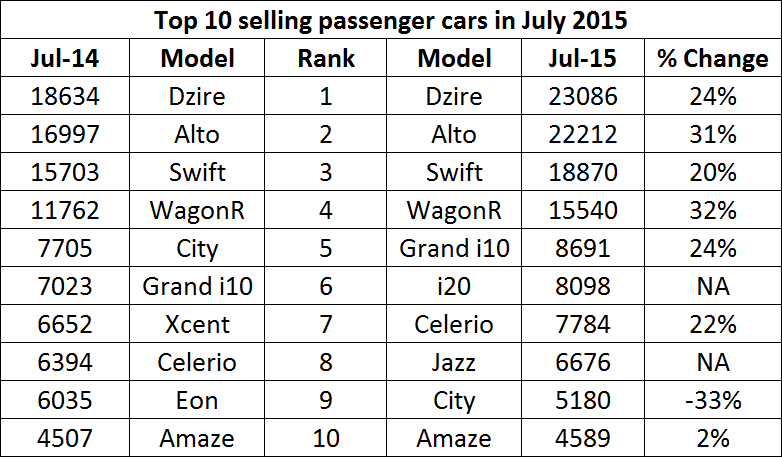This screenshot has height=457, width=782.
Task: Select the -33% change cell
Action: (x=713, y=400)
